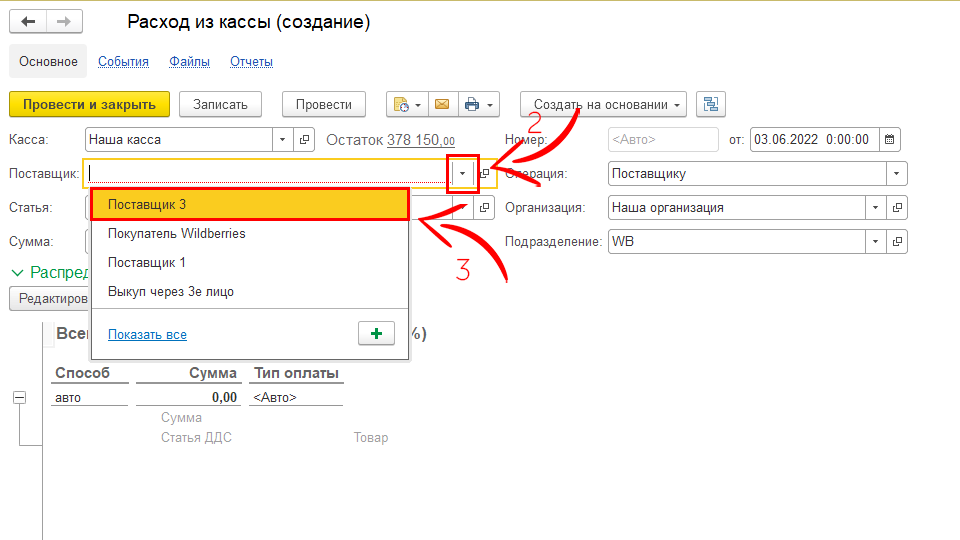Image resolution: width=960 pixels, height=540 pixels.
Task: Click the document reports icon in toolbar
Action: [402, 105]
